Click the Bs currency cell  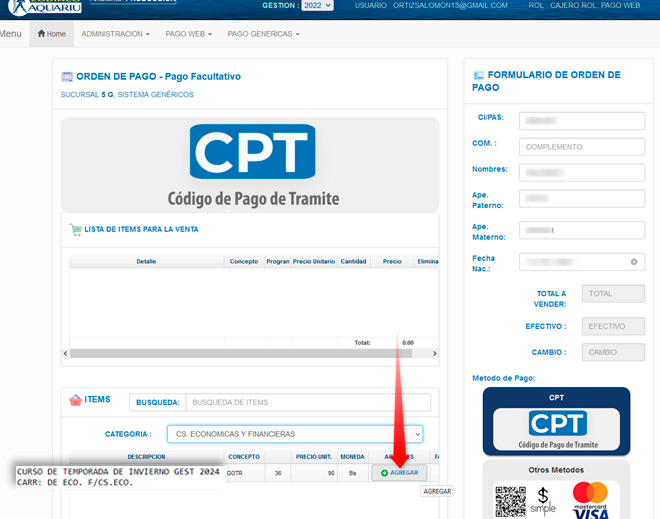coord(353,473)
